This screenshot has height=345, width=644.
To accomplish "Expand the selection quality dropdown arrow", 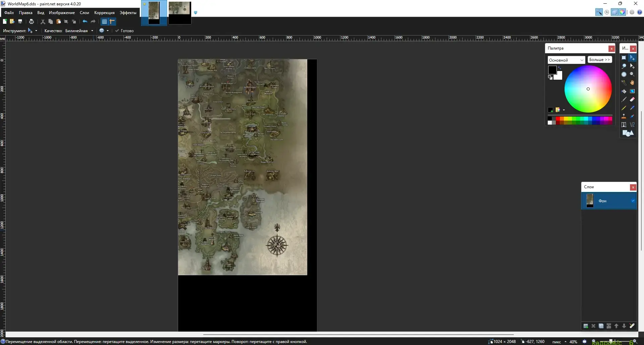I will (108, 30).
